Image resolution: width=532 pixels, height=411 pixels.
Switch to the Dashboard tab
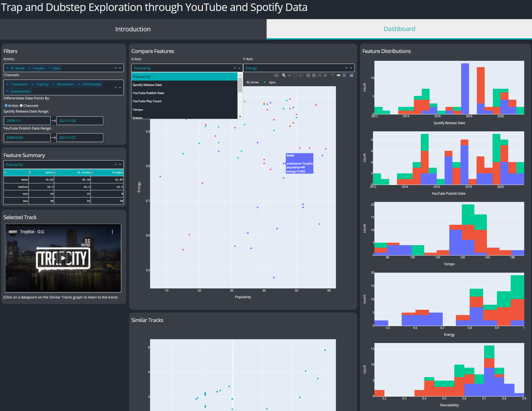point(399,29)
